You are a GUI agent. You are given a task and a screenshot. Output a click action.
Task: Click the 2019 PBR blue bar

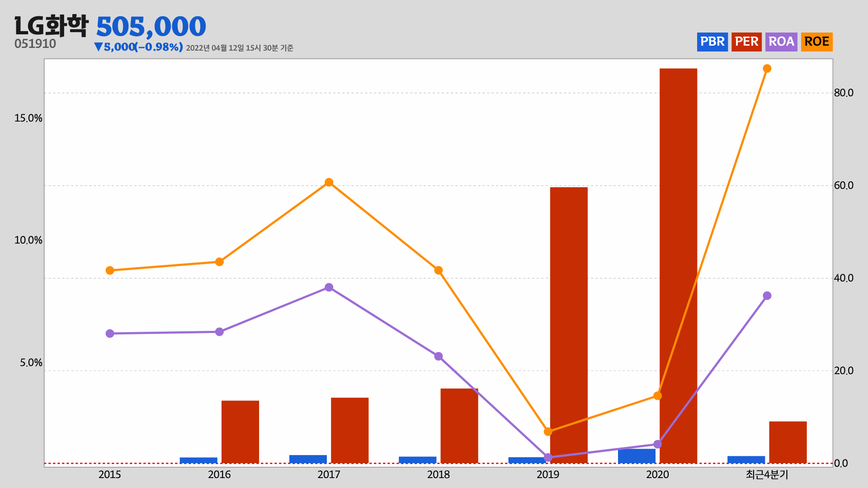pos(527,460)
